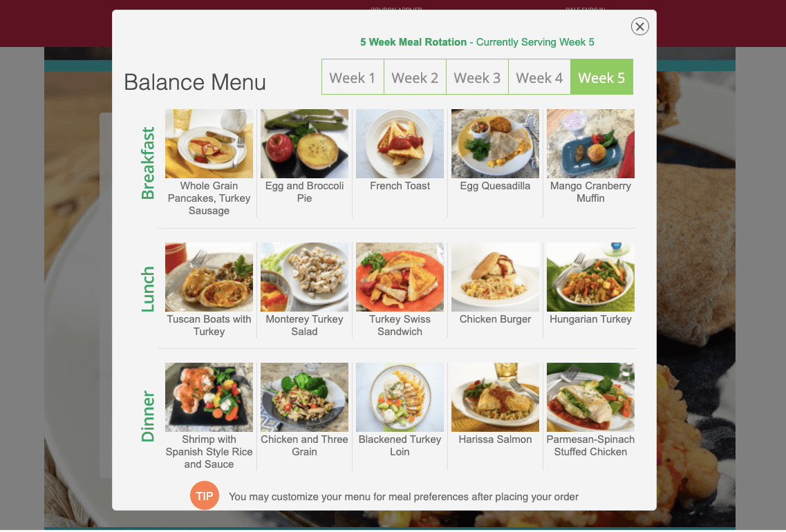View the French Toast thumbnail

click(400, 144)
